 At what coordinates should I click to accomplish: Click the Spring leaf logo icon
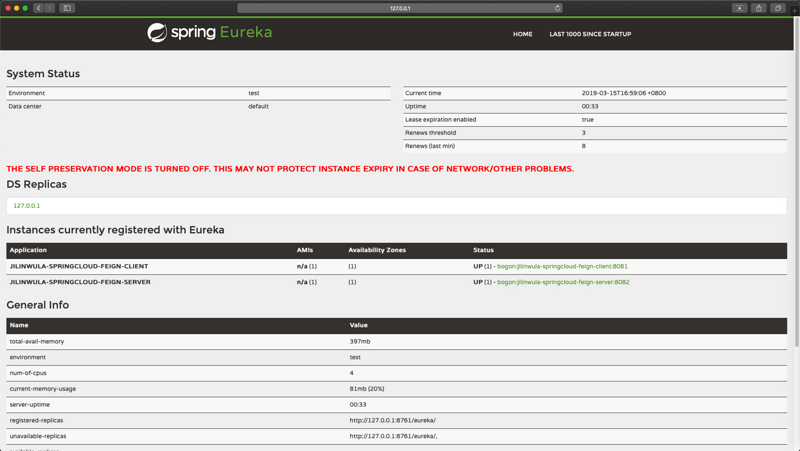pyautogui.click(x=157, y=33)
